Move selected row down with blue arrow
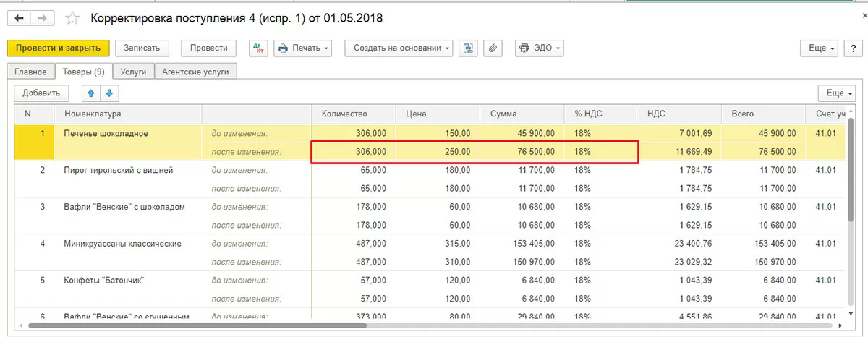The image size is (868, 337). [109, 93]
